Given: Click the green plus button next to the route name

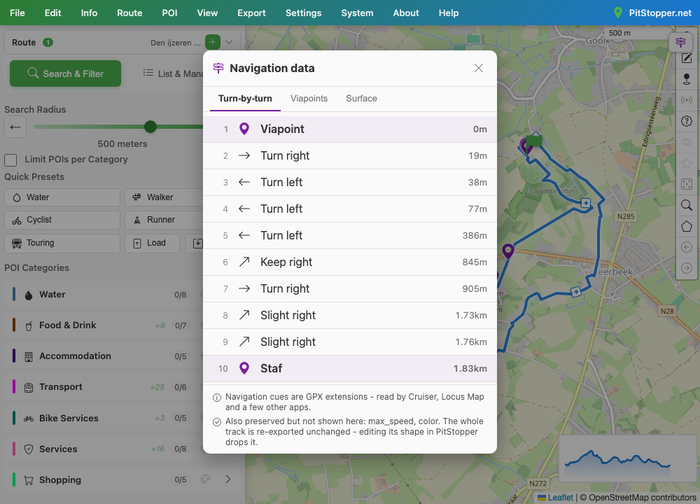Looking at the screenshot, I should (213, 42).
